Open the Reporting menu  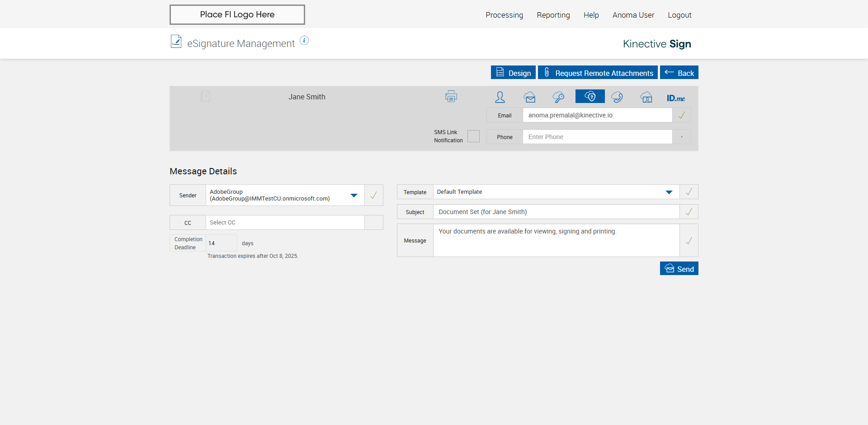click(x=553, y=15)
